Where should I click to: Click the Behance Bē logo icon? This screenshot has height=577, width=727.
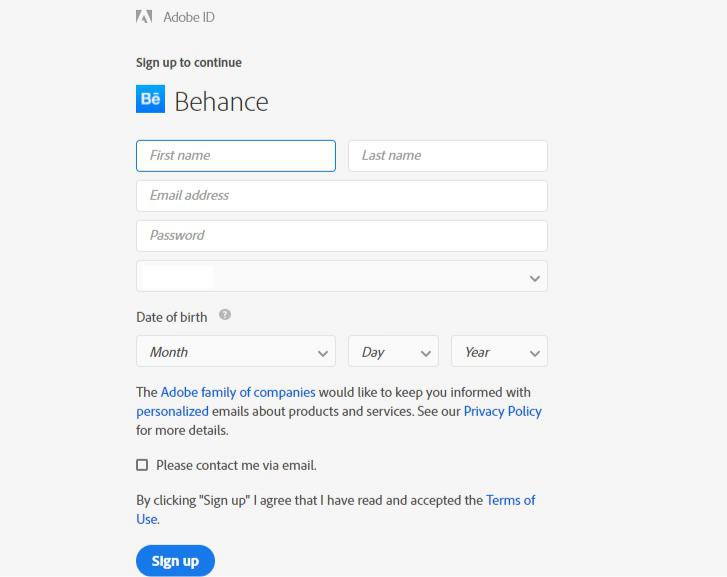pyautogui.click(x=150, y=99)
